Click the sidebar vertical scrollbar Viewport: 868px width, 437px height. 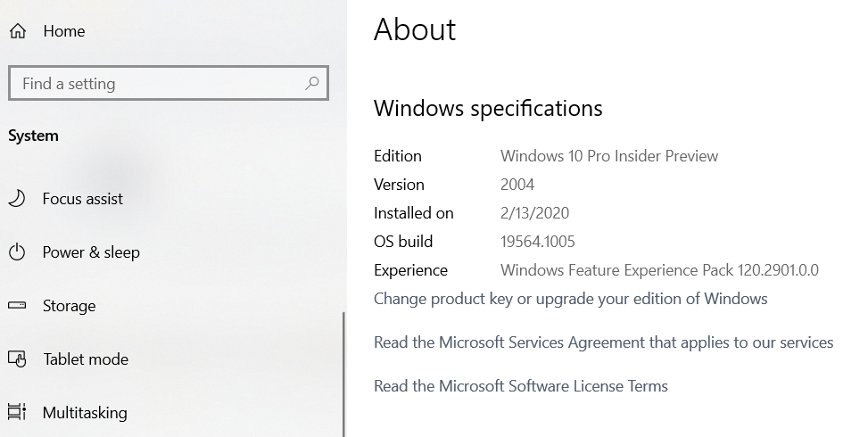click(x=343, y=374)
